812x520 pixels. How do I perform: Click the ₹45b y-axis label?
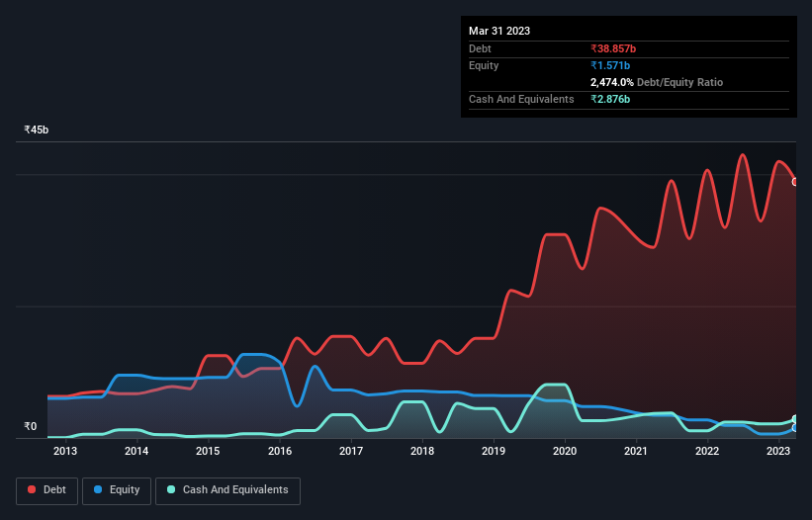(37, 130)
